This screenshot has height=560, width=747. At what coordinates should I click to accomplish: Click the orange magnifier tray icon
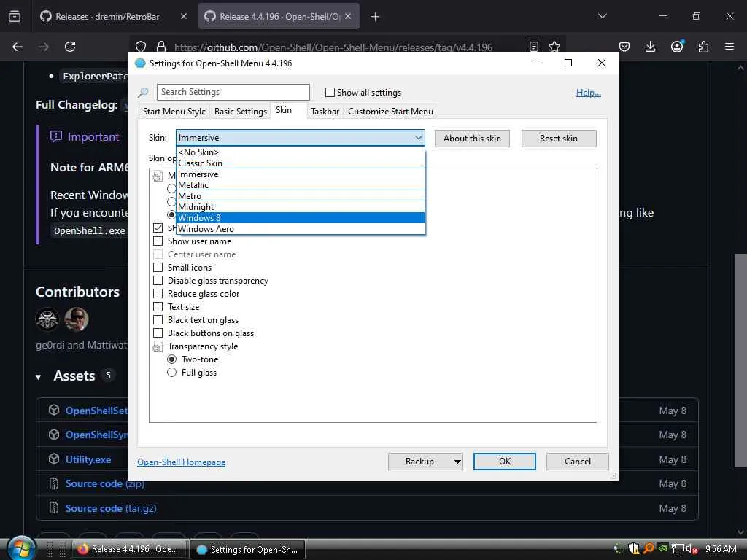649,548
